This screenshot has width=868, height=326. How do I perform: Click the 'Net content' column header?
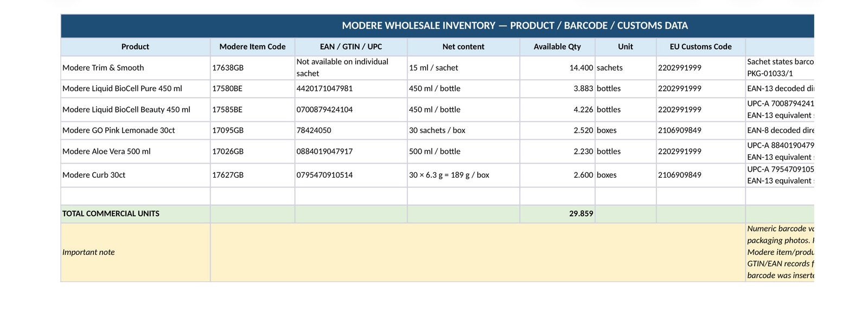463,47
